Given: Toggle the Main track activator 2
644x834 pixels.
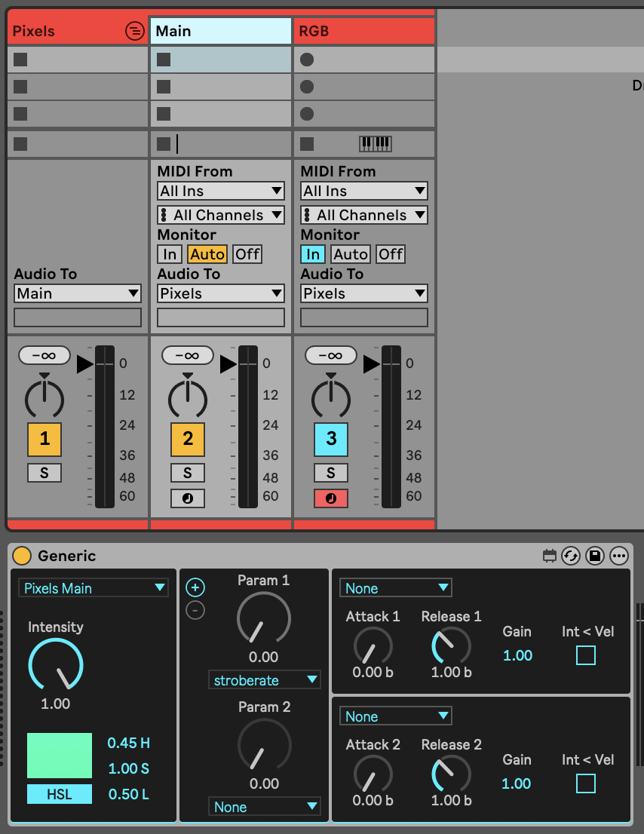Looking at the screenshot, I should (x=188, y=439).
